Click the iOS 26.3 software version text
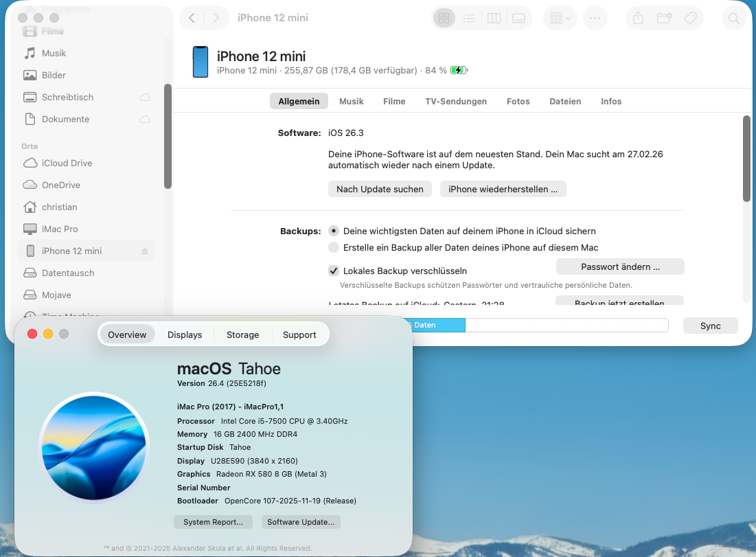Screen dimensions: 756x557 [x=345, y=133]
